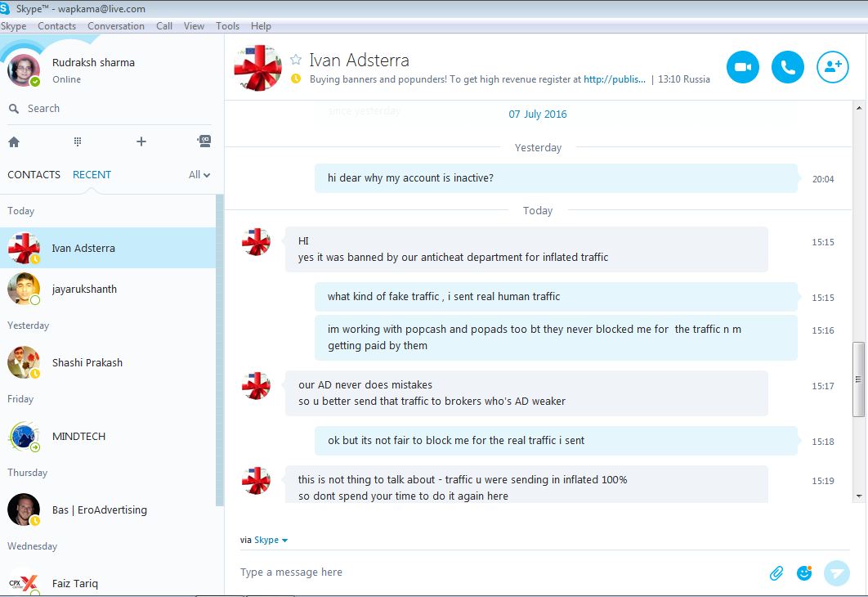
Task: Open the Skype menu
Action: click(x=13, y=26)
